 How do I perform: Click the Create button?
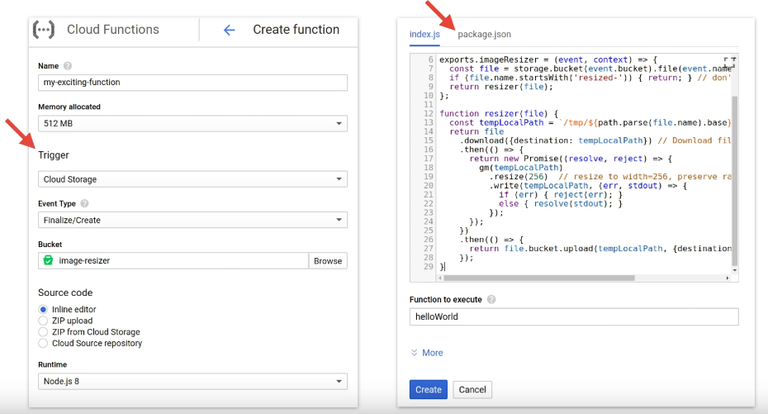pos(428,389)
